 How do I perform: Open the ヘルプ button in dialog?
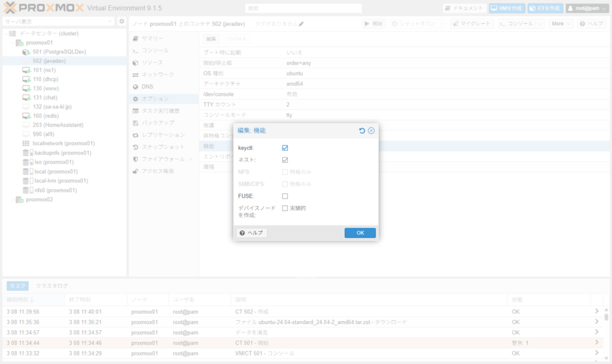(251, 233)
